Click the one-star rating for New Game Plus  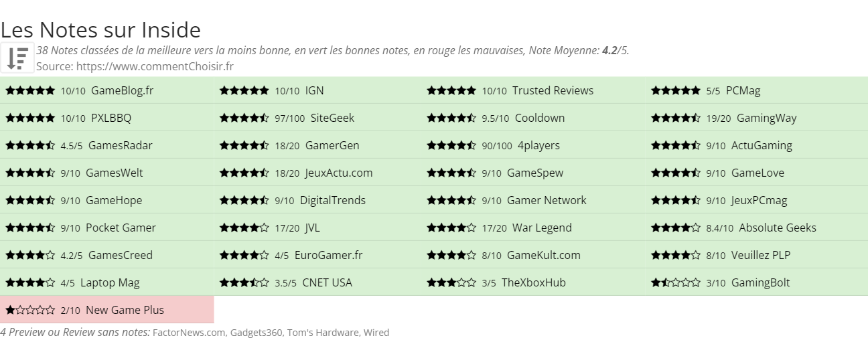(x=30, y=310)
